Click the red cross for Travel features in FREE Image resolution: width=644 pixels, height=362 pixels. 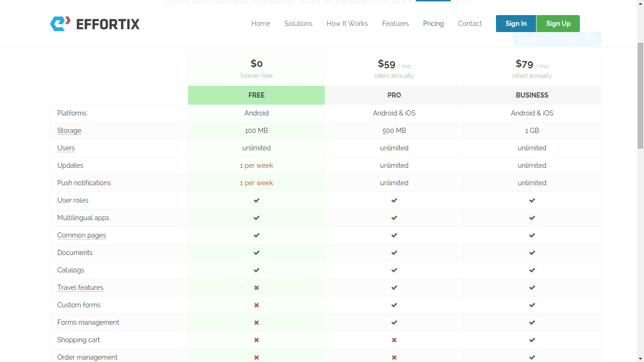[x=256, y=288]
